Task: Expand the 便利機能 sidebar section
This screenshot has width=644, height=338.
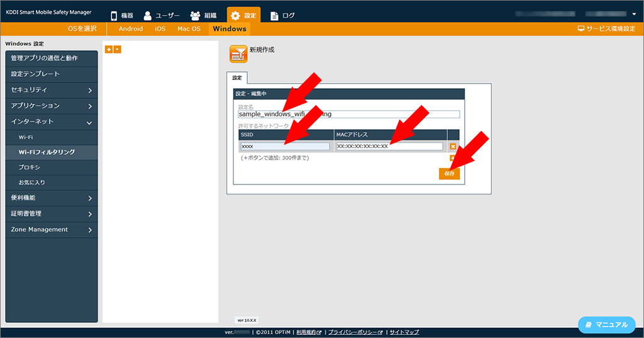Action: (52, 198)
